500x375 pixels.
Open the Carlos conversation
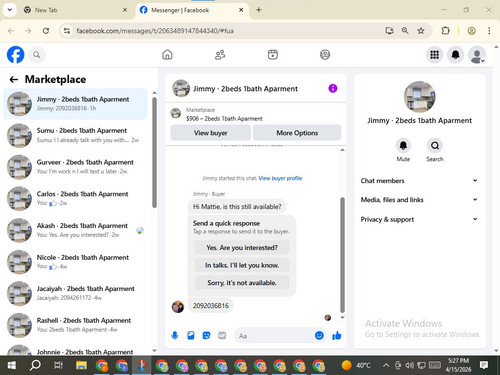(75, 198)
